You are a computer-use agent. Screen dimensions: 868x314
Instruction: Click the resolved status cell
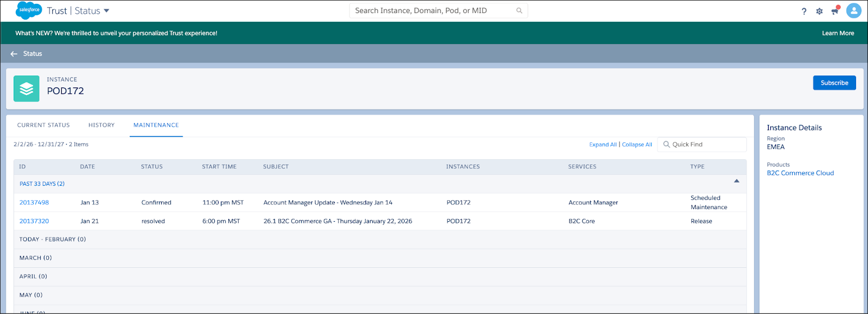[153, 221]
